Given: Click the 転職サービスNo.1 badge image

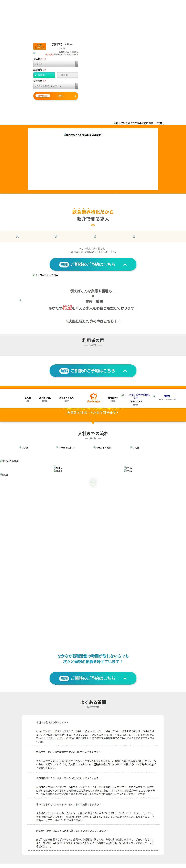Looking at the screenshot, I should point(139,123).
